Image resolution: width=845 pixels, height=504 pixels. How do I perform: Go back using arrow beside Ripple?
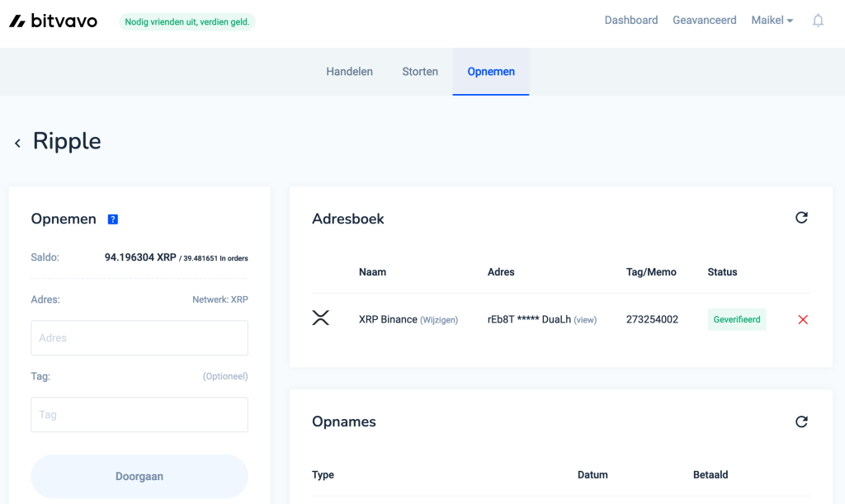tap(17, 144)
